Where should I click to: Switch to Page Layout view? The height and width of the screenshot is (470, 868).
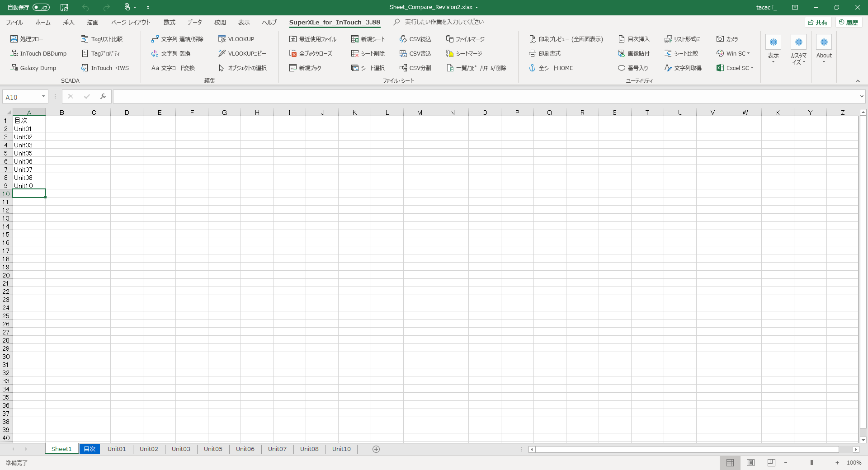(x=750, y=462)
